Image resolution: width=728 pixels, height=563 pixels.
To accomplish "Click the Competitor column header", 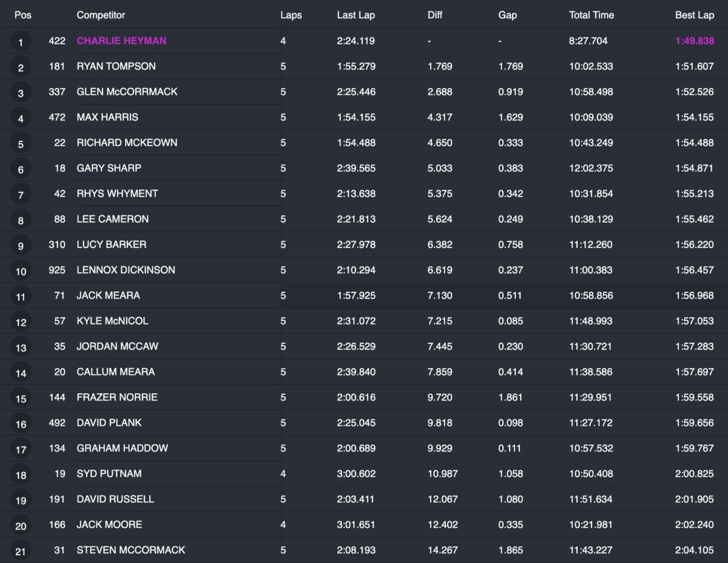I will coord(101,15).
